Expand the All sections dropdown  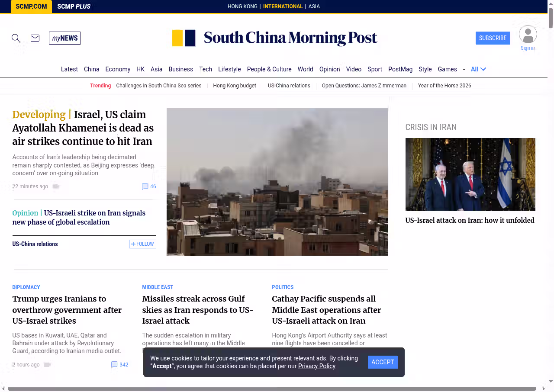478,69
